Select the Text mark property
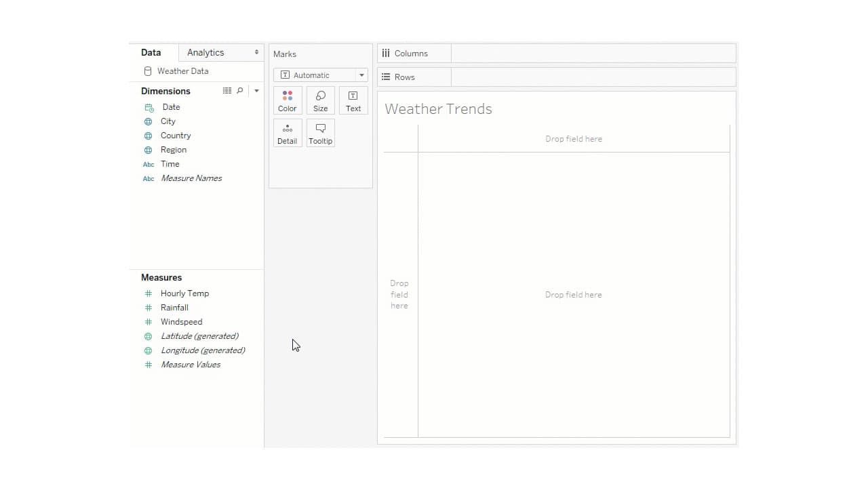868x488 pixels. pyautogui.click(x=353, y=100)
